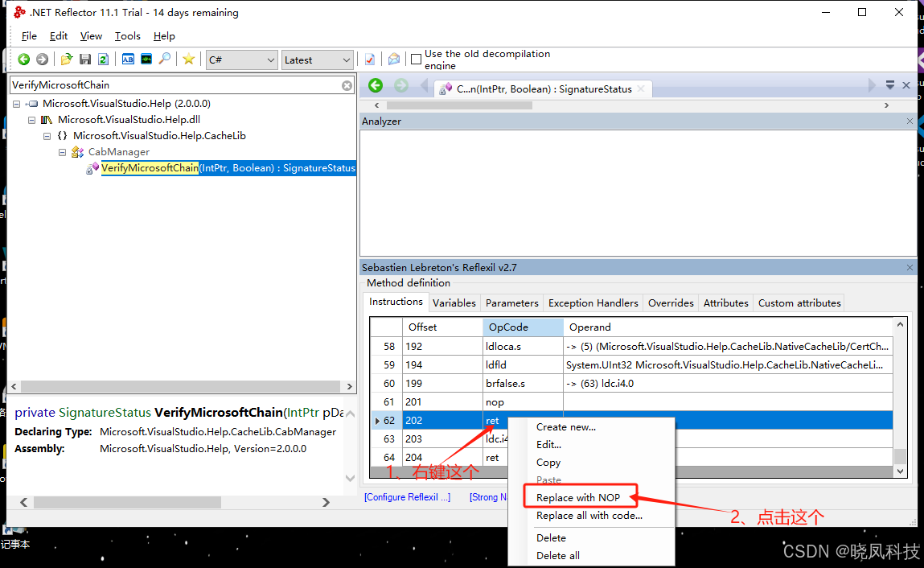Sort by the Offset column header
Viewport: 924px width, 568px height.
tap(442, 327)
